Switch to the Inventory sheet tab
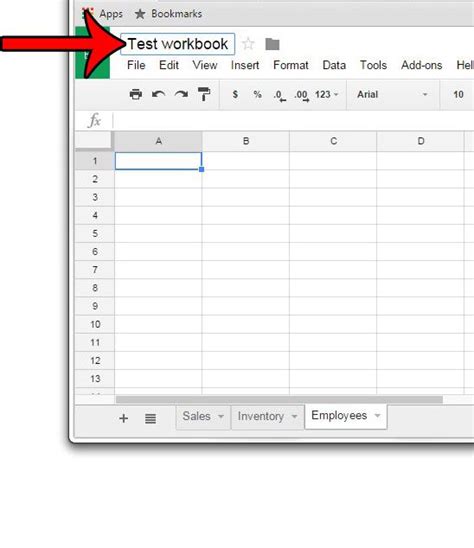 click(261, 416)
